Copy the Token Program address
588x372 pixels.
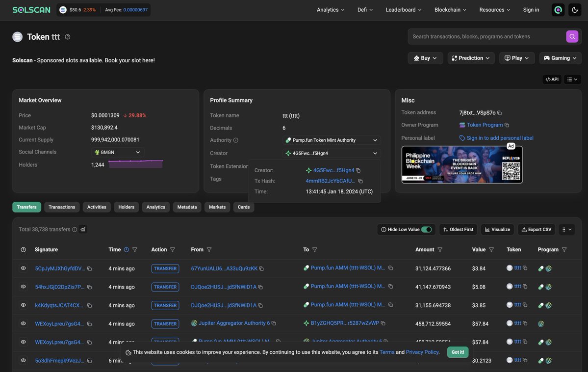pyautogui.click(x=507, y=125)
